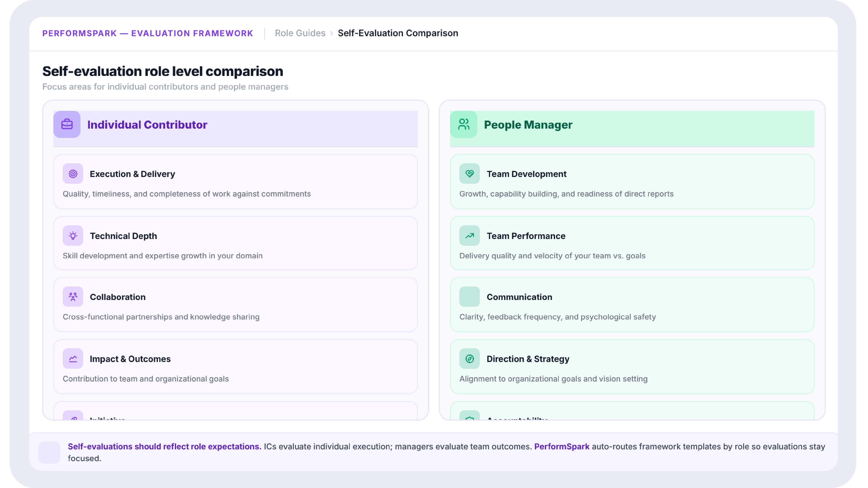Click the Collaboration title

[x=118, y=297]
